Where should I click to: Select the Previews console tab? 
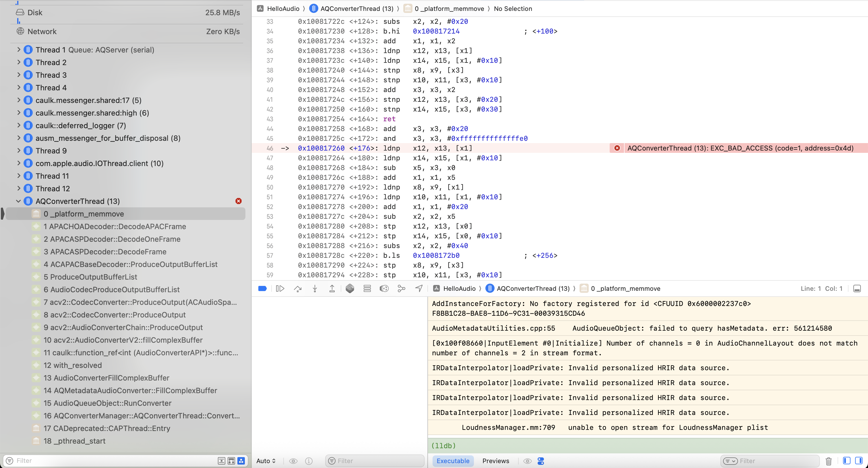(495, 461)
